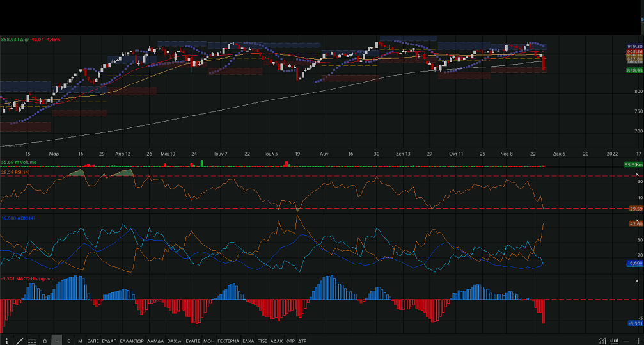Image resolution: width=644 pixels, height=345 pixels.
Task: Close the Volume indicator panel
Action: pos(638,164)
